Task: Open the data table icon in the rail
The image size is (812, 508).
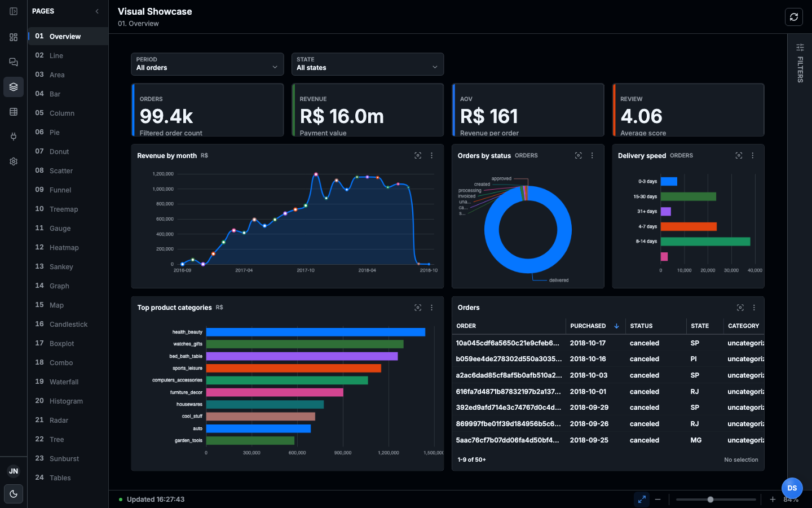Action: [x=14, y=112]
